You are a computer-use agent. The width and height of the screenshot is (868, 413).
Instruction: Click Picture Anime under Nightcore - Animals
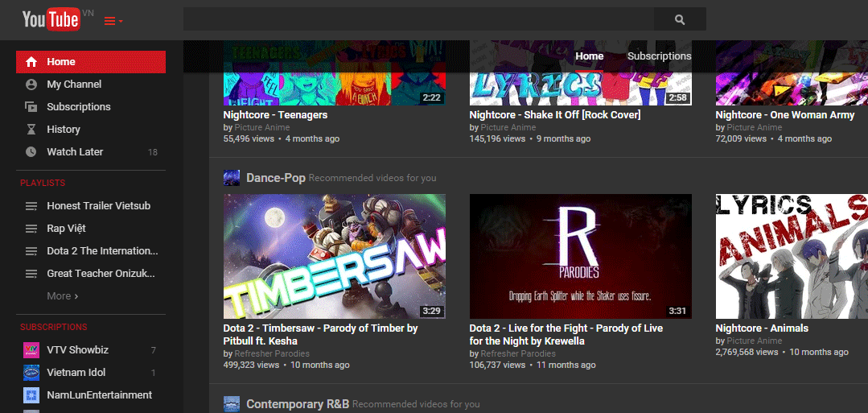point(754,341)
